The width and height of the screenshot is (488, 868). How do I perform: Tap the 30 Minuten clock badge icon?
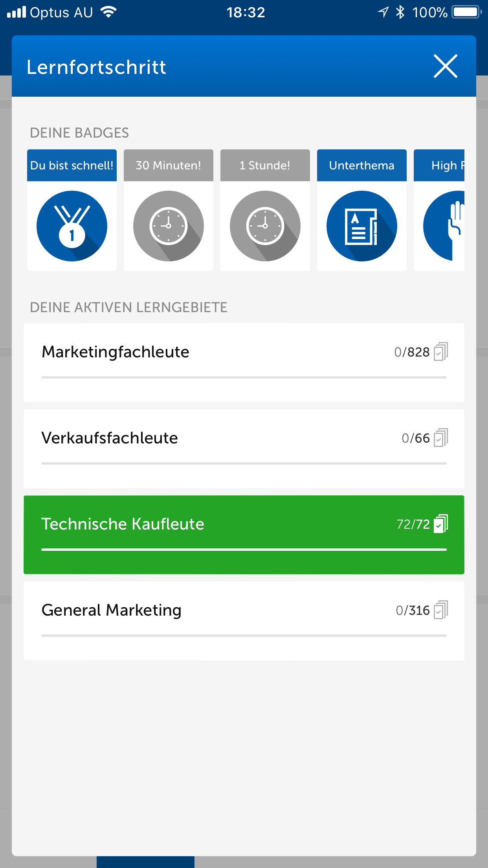coord(169,226)
